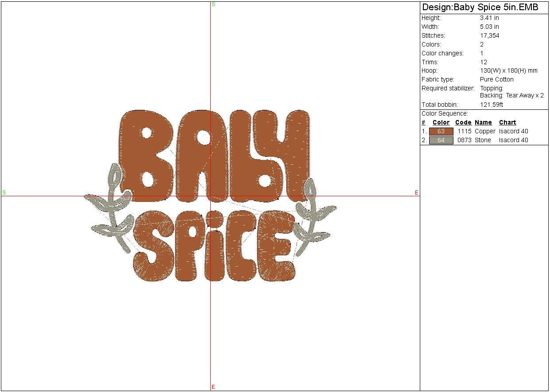Click the green S marker at top

coord(213,4)
